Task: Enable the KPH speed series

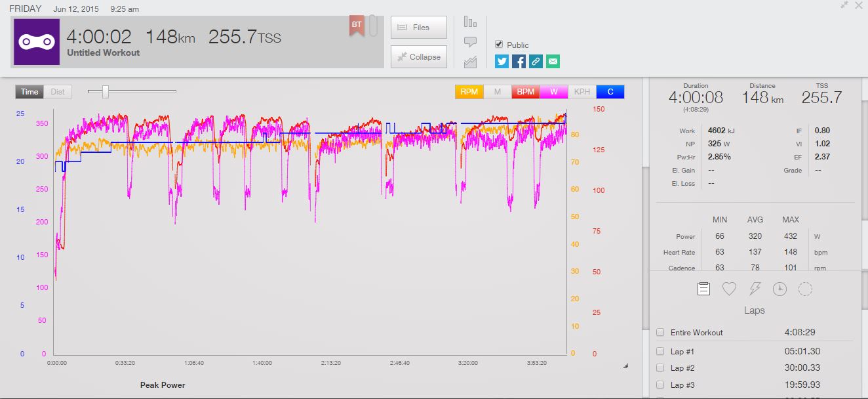Action: 582,92
